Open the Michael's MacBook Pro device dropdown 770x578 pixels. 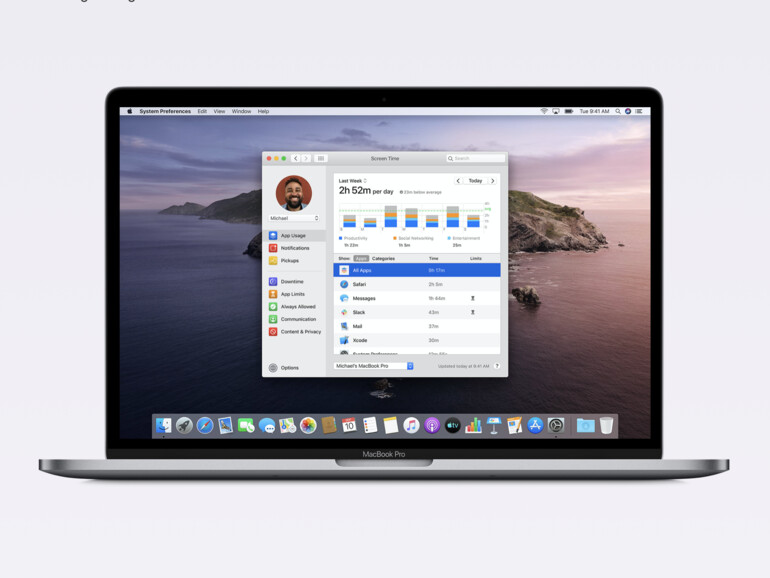(x=373, y=366)
